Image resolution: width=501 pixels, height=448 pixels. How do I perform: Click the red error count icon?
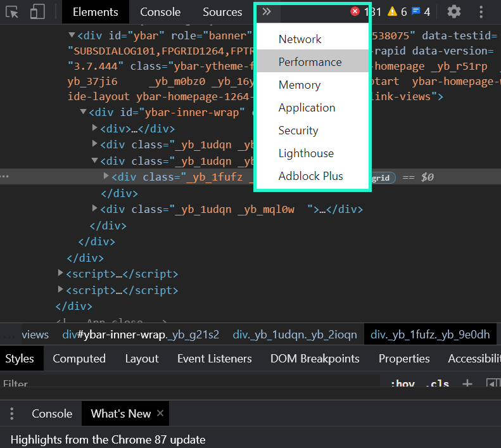[355, 11]
